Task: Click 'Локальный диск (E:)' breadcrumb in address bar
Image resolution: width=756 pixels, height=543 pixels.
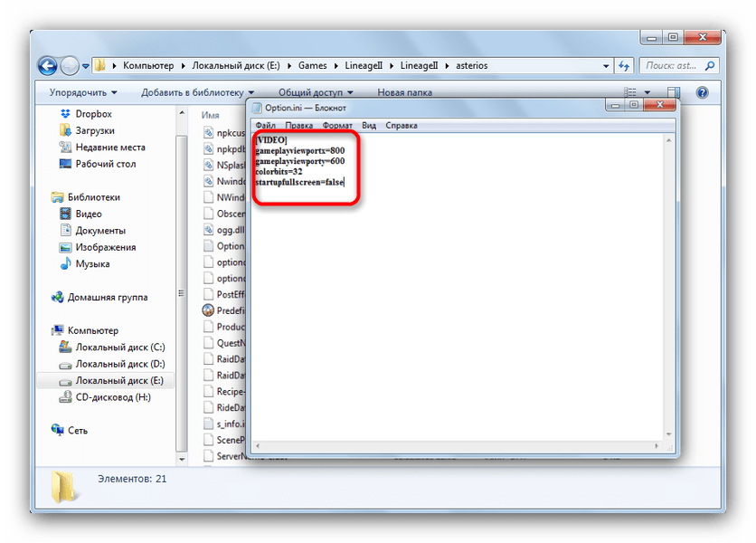Action: [x=236, y=66]
